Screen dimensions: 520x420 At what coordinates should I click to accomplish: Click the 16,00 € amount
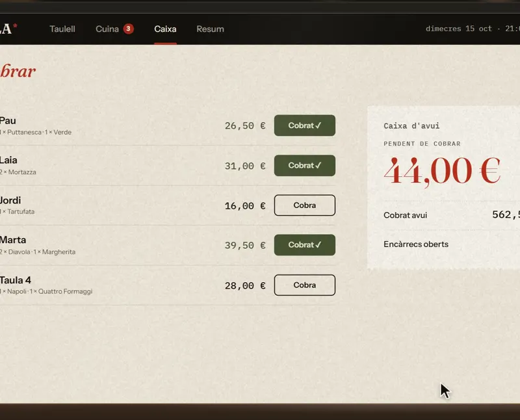click(245, 206)
